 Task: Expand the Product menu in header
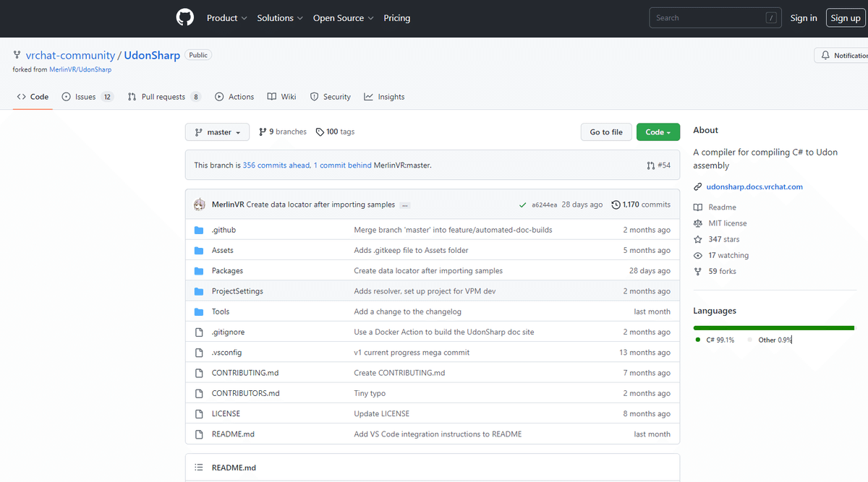click(226, 18)
